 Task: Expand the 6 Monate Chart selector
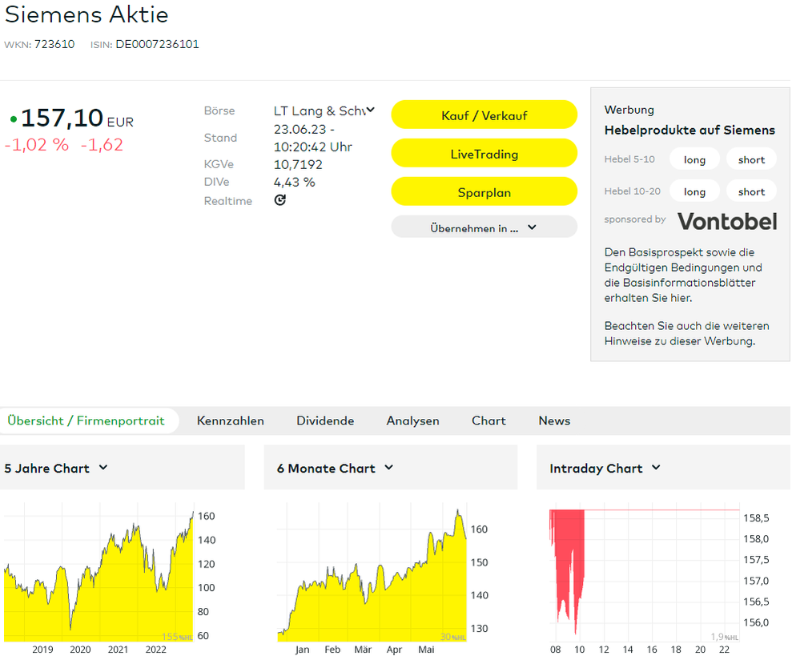point(388,468)
